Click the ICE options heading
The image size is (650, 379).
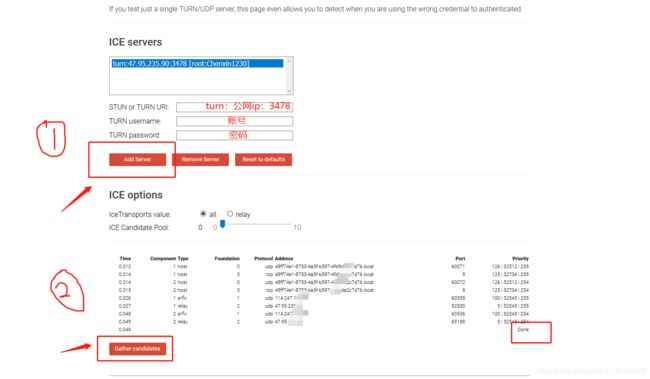point(136,195)
